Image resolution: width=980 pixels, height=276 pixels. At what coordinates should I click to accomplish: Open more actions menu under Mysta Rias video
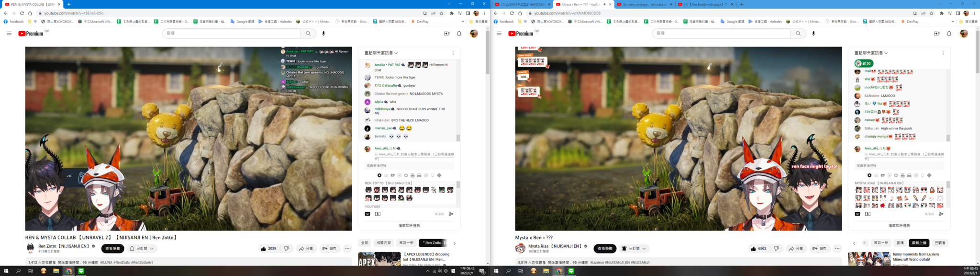pyautogui.click(x=837, y=249)
